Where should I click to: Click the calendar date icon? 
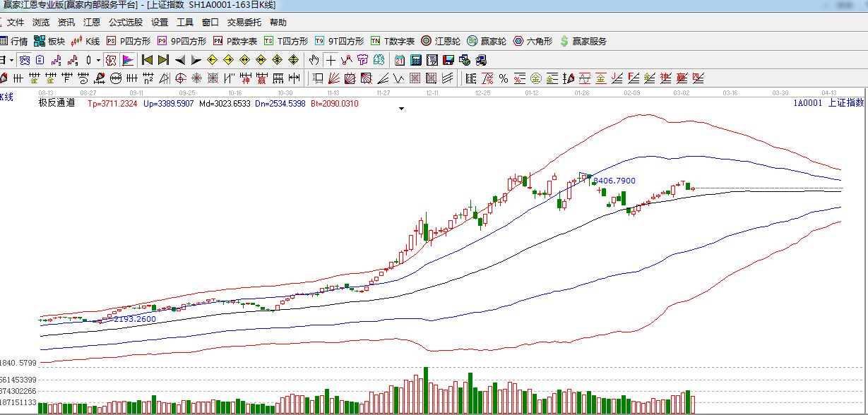pos(400,59)
